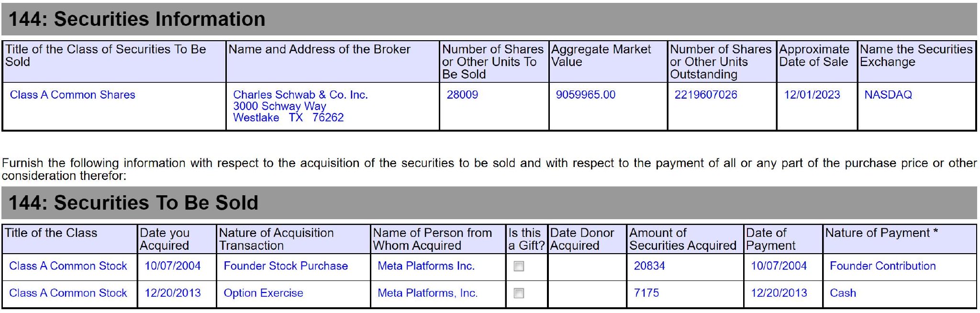The image size is (980, 313).
Task: Select the shares outstanding value 2219607026
Action: (706, 95)
